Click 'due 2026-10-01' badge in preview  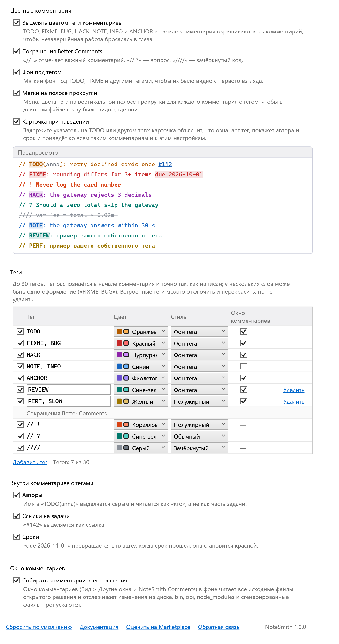pyautogui.click(x=179, y=174)
